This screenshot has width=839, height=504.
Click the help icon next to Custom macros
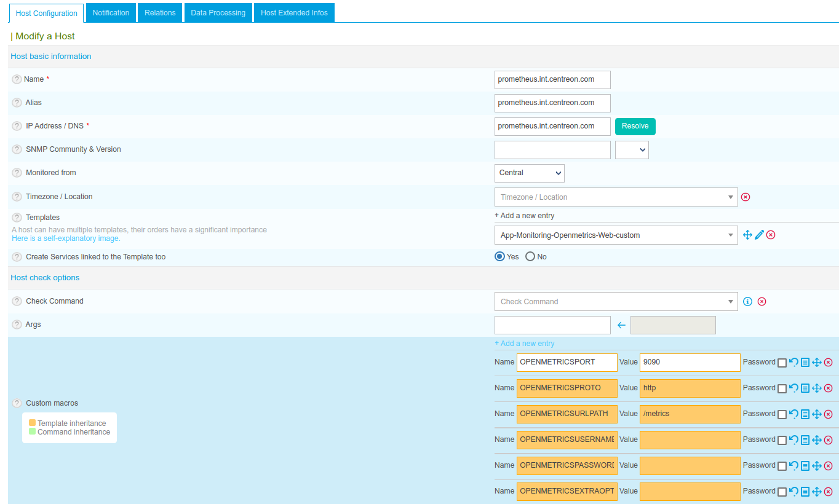(17, 403)
